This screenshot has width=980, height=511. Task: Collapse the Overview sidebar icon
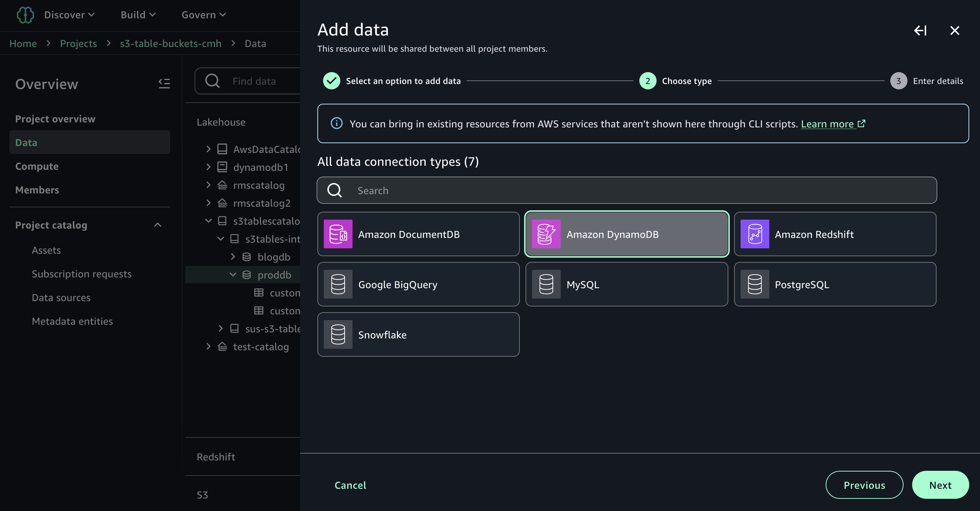164,83
